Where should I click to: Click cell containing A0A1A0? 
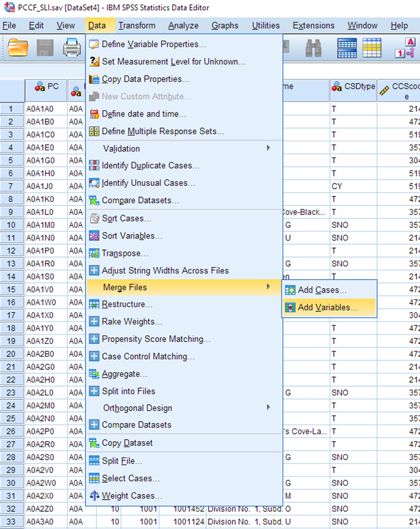coord(46,109)
